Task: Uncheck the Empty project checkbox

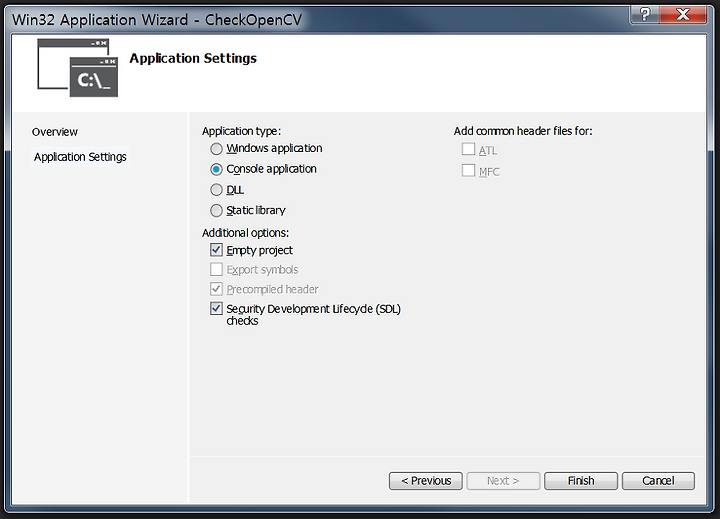Action: point(216,250)
